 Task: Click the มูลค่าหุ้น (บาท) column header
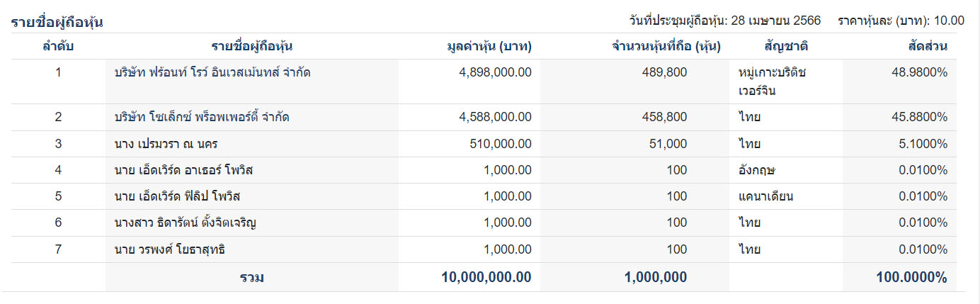[489, 47]
